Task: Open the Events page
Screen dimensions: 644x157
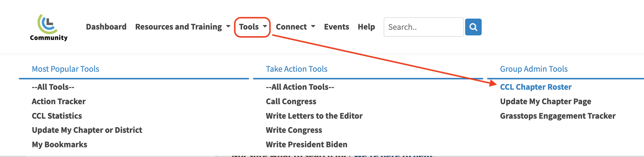Action: click(x=336, y=27)
